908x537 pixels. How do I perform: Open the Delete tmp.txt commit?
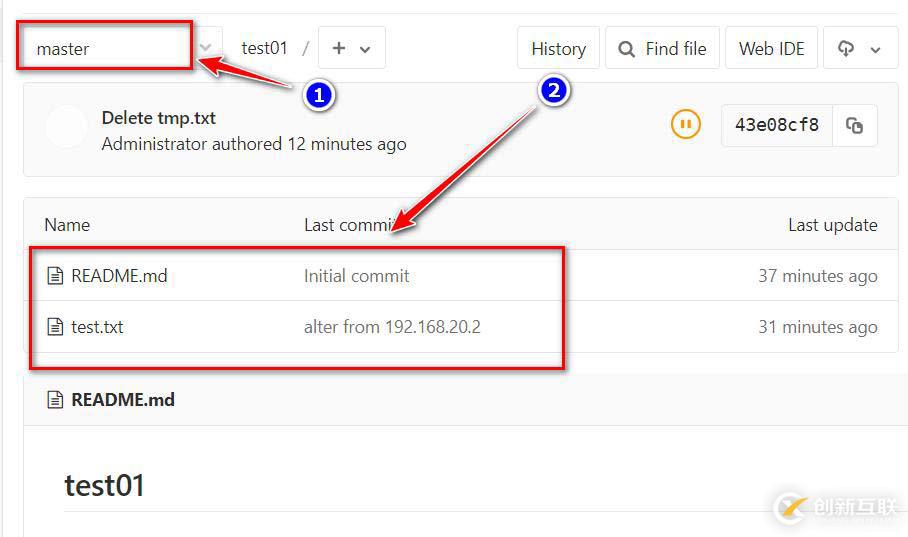[159, 118]
